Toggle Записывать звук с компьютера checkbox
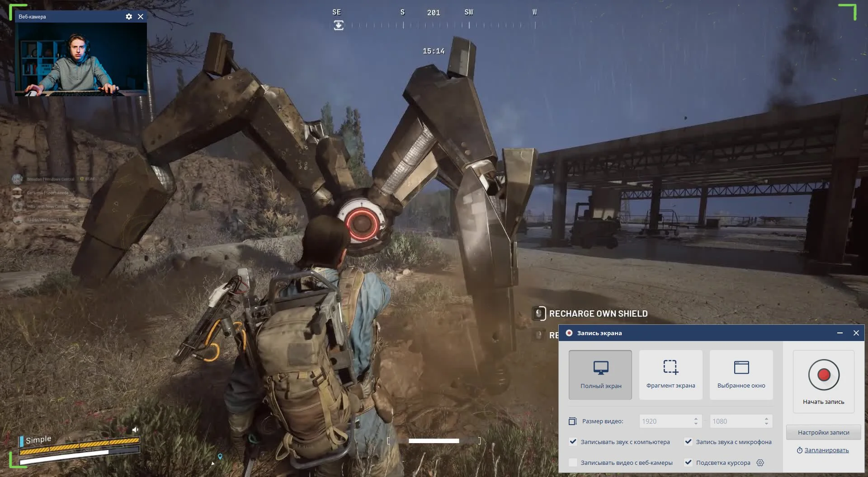 [573, 442]
